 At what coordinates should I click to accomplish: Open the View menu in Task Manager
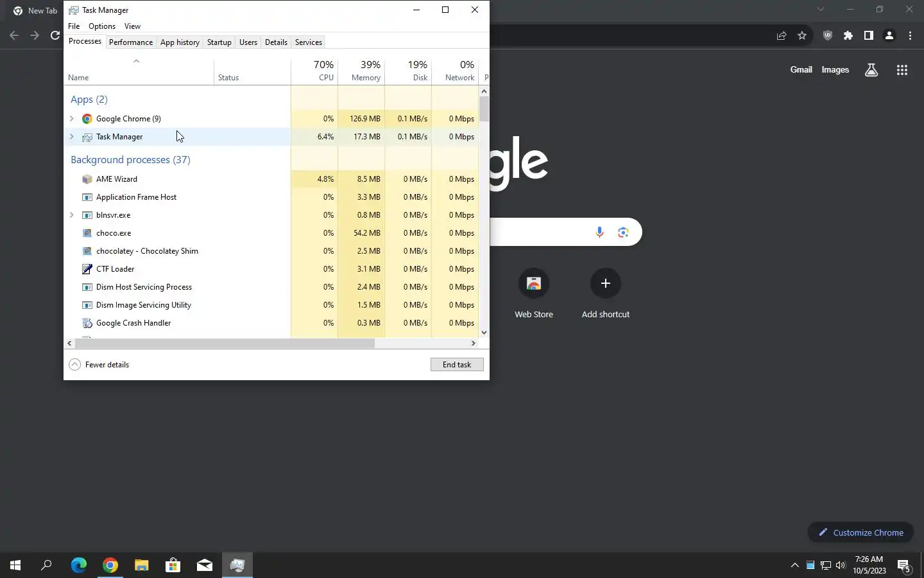(x=132, y=26)
